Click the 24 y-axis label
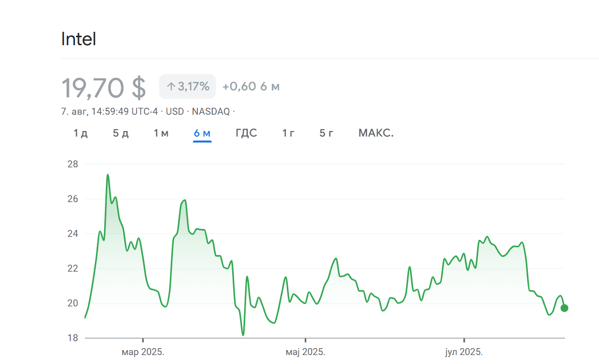The image size is (599, 364). [x=73, y=233]
